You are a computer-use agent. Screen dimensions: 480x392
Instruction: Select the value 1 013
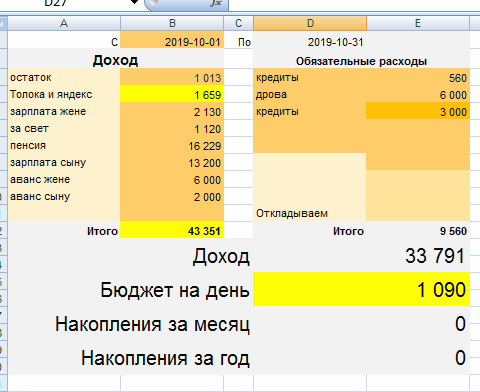pyautogui.click(x=172, y=77)
